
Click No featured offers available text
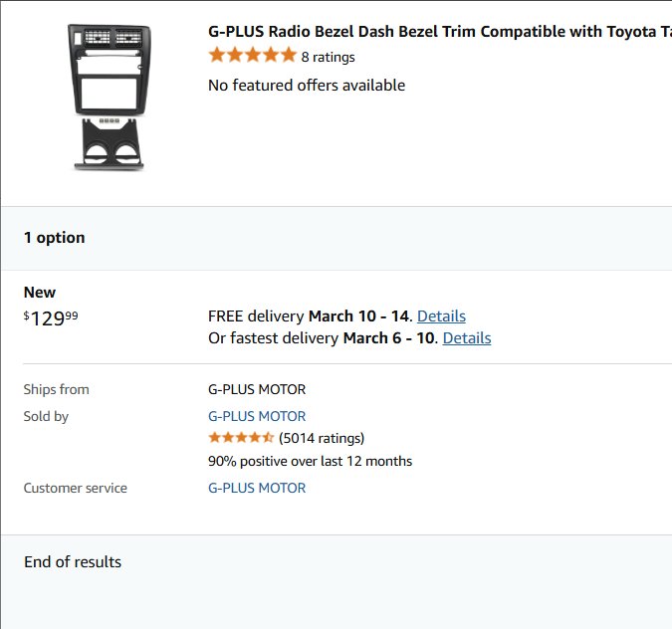click(x=307, y=86)
